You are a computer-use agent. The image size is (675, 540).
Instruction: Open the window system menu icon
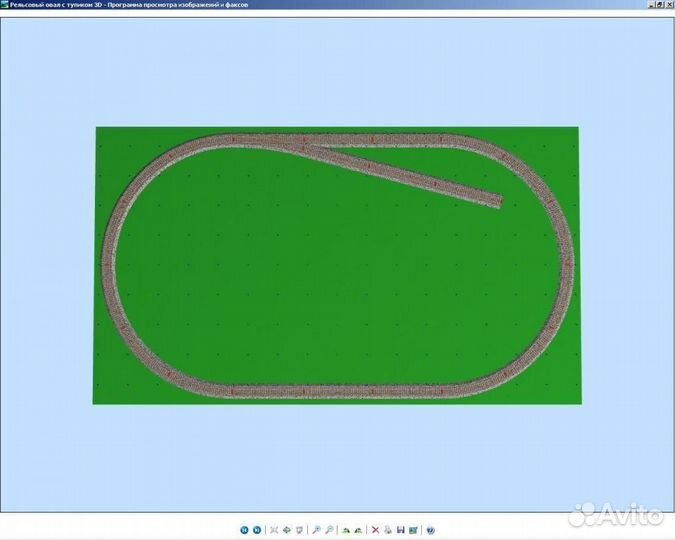[x=5, y=5]
